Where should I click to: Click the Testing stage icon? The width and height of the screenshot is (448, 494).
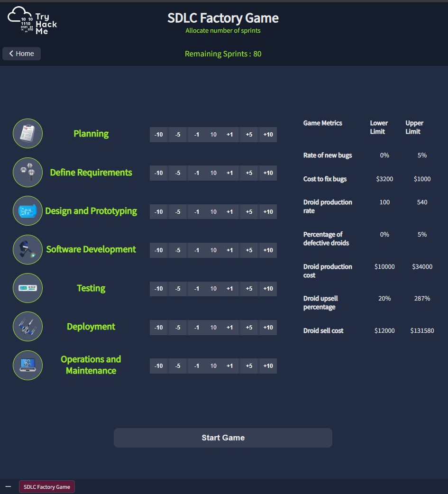[x=27, y=288]
